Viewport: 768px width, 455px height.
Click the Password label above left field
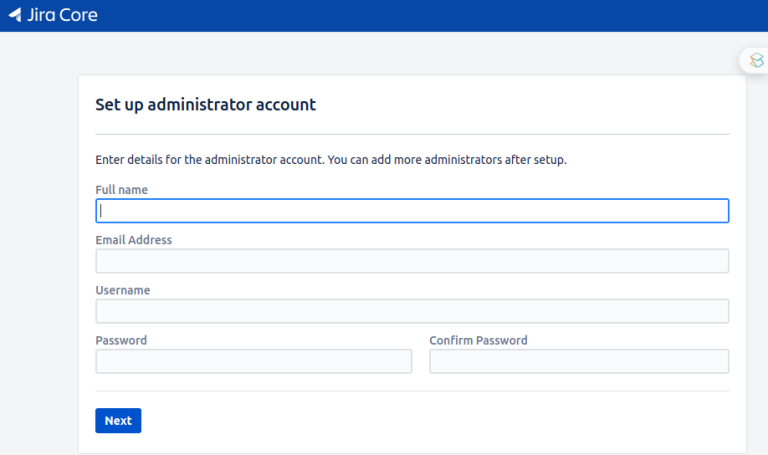(121, 340)
